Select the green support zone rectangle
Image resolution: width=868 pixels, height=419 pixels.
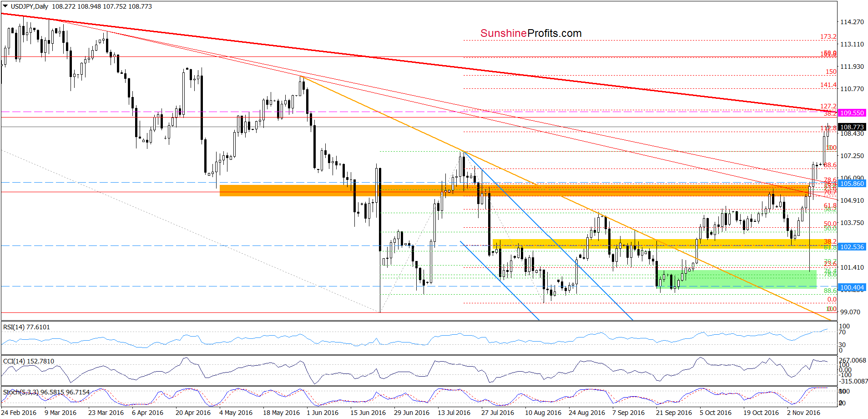[x=737, y=279]
